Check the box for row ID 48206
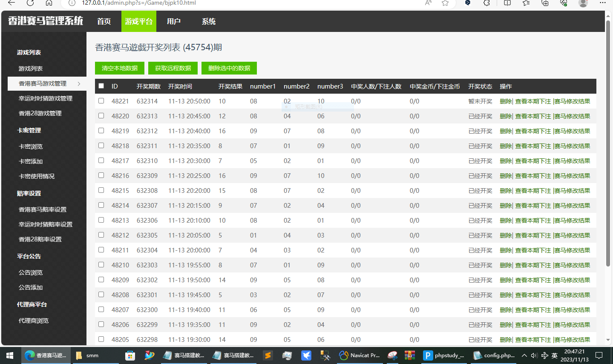The image size is (613, 364). tap(101, 324)
